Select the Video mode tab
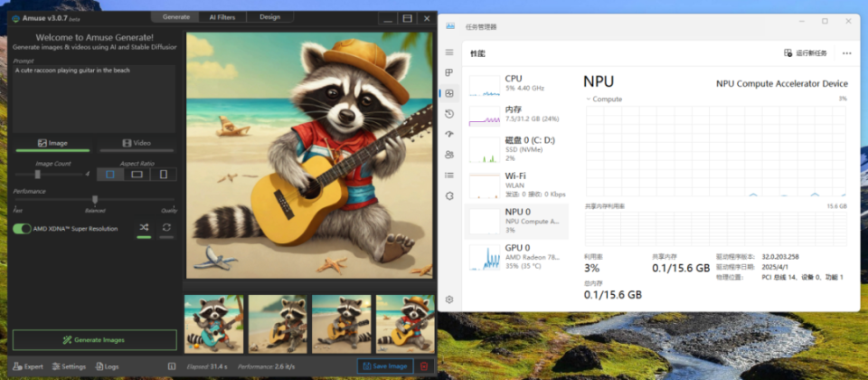The image size is (868, 380). [137, 144]
